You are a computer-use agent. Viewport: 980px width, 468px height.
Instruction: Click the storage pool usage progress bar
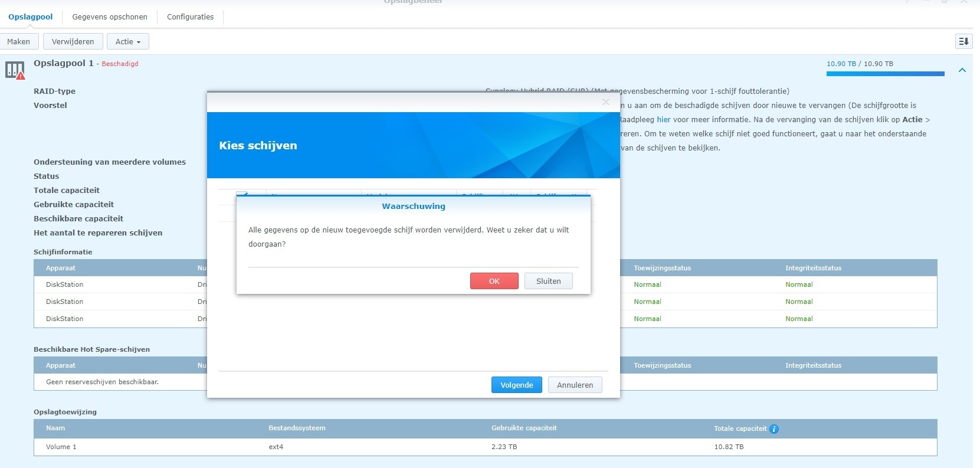pyautogui.click(x=885, y=74)
